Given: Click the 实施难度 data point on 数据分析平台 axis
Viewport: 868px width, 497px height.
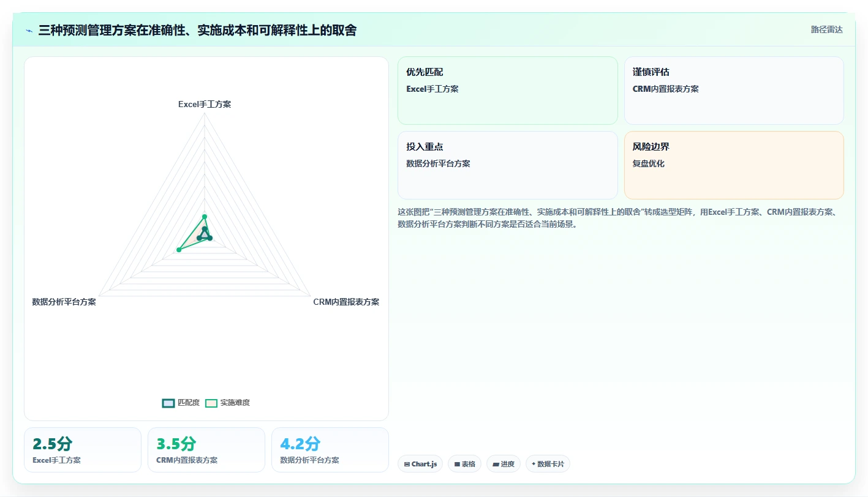Looking at the screenshot, I should tap(179, 250).
